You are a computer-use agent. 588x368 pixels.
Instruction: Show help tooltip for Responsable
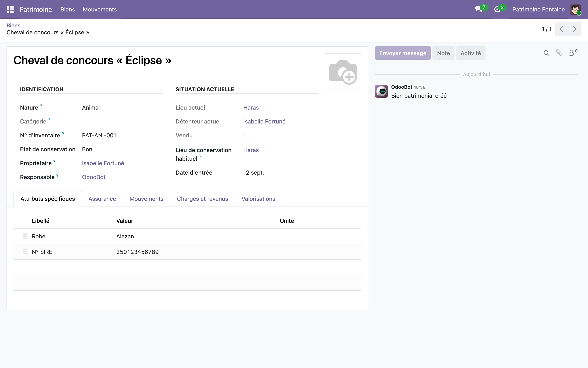pos(57,175)
